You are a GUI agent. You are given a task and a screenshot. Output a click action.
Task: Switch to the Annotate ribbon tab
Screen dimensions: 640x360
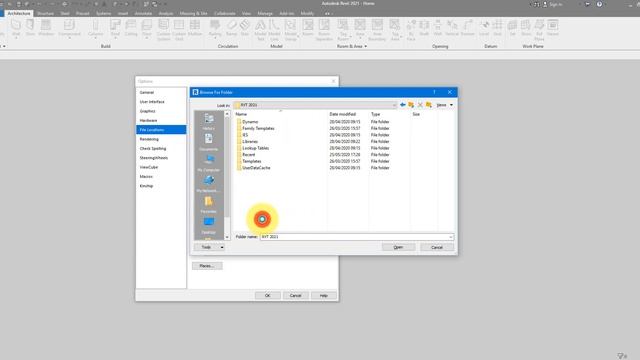[x=143, y=13]
